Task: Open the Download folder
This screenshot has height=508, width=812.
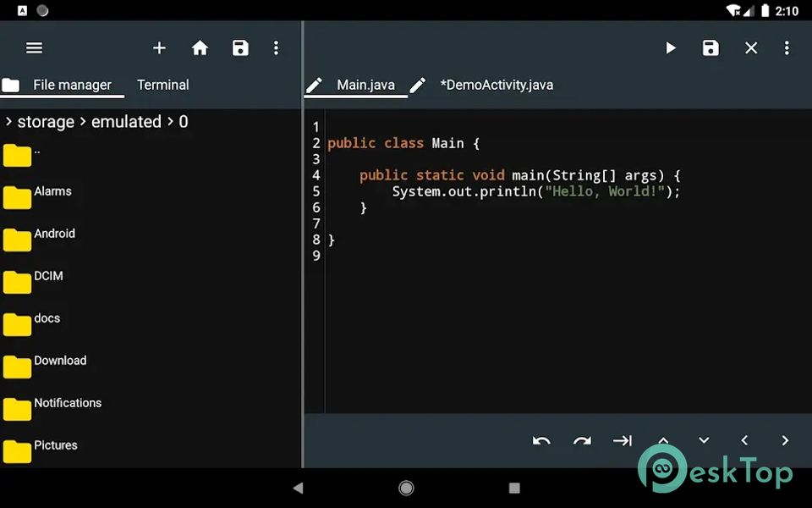Action: (60, 361)
